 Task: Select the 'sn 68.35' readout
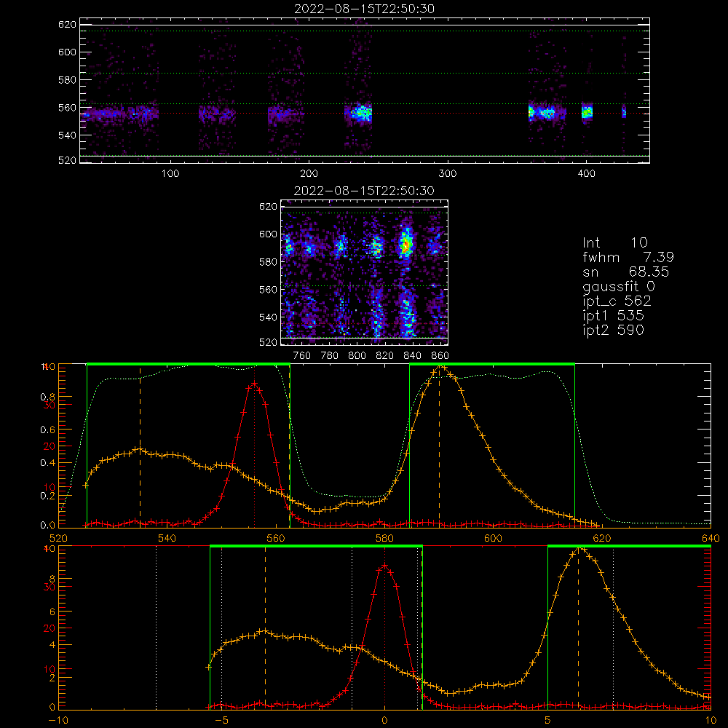click(626, 272)
